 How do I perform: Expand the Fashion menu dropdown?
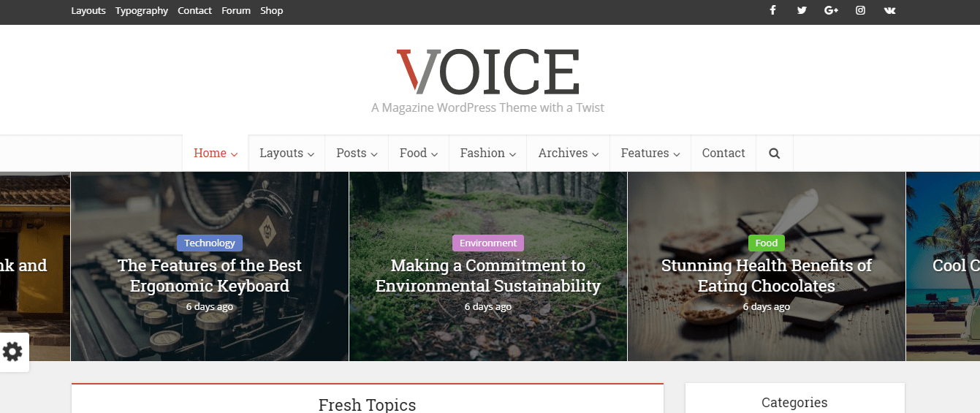(x=488, y=154)
